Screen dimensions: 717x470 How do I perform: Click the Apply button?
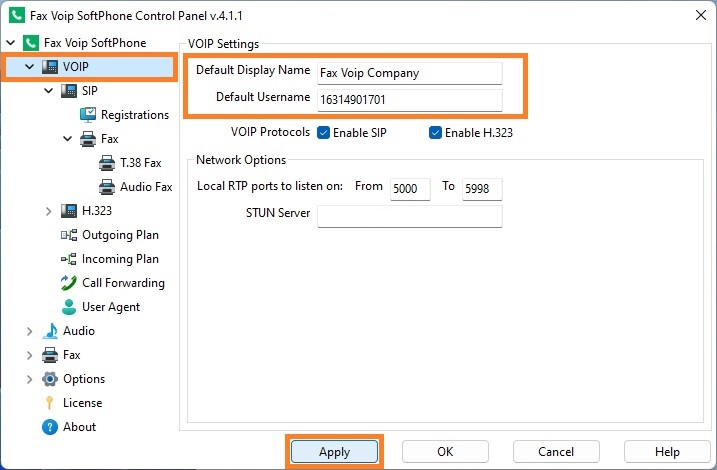pos(335,452)
